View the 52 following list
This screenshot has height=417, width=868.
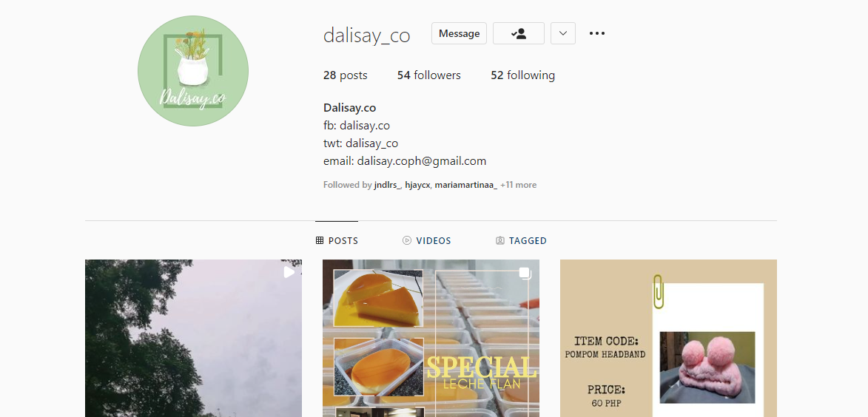tap(522, 75)
